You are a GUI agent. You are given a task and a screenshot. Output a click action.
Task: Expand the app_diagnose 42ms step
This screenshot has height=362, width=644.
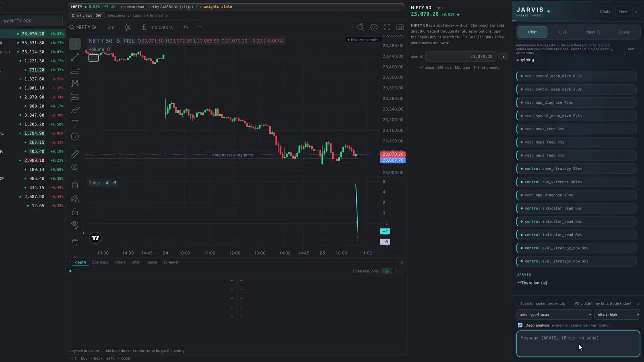click(576, 103)
